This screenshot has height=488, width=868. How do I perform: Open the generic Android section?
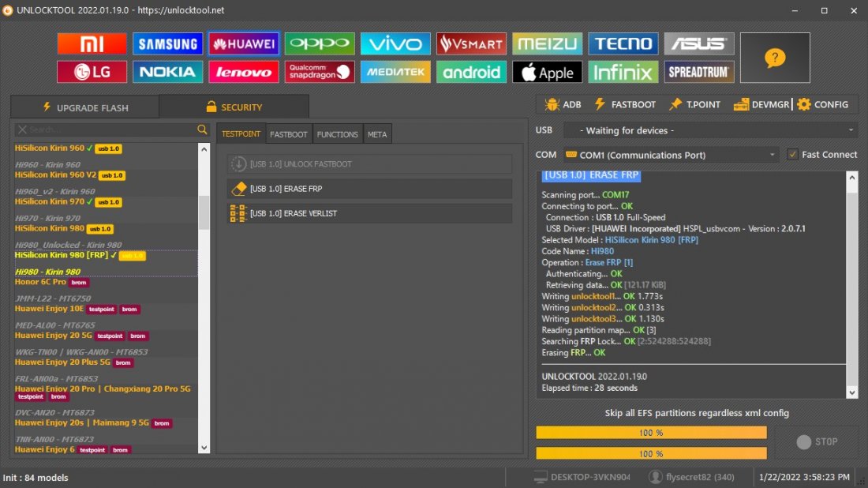pos(471,72)
